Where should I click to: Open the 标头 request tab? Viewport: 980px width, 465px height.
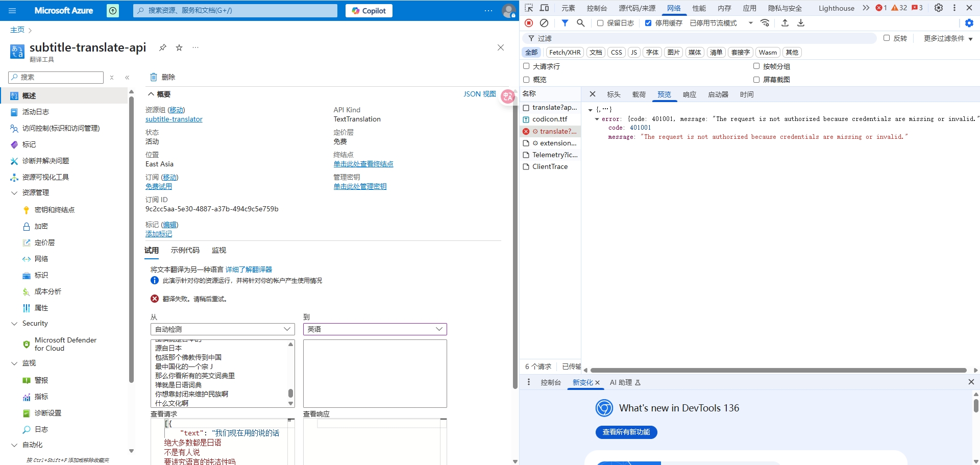point(614,94)
